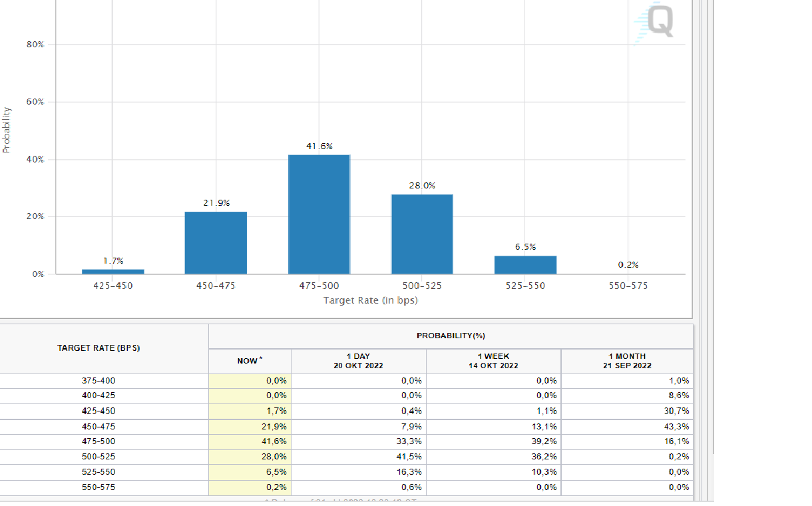Click the 1 DAY 20 OKT 2022 header
Viewport: 812px width, 506px height.
coord(358,361)
